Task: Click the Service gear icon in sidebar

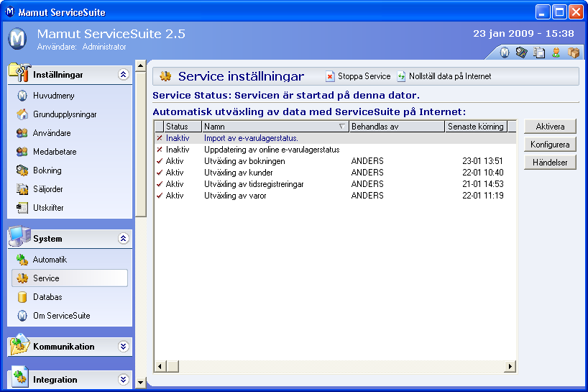Action: (x=22, y=278)
